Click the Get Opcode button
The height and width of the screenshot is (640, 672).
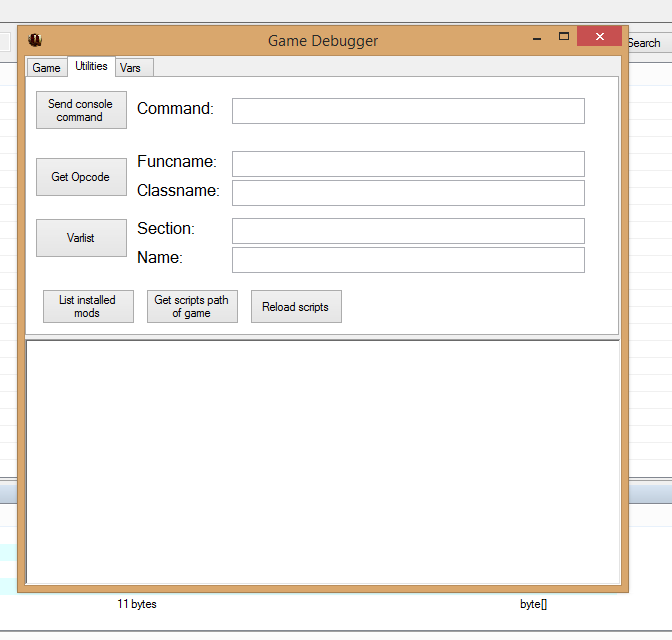click(81, 177)
